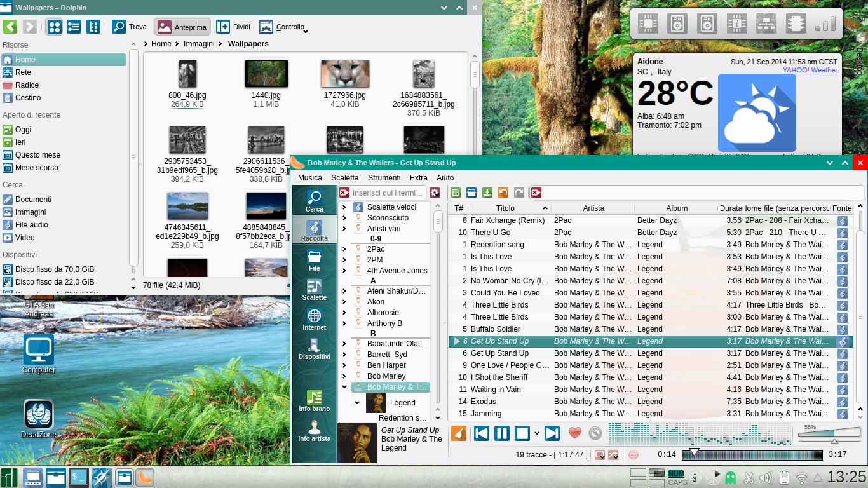
Task: Ban the current track
Action: point(595,433)
